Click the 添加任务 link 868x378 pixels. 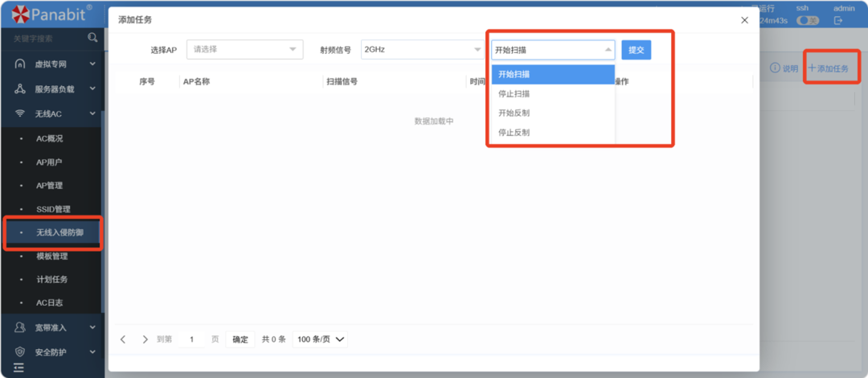pyautogui.click(x=828, y=68)
